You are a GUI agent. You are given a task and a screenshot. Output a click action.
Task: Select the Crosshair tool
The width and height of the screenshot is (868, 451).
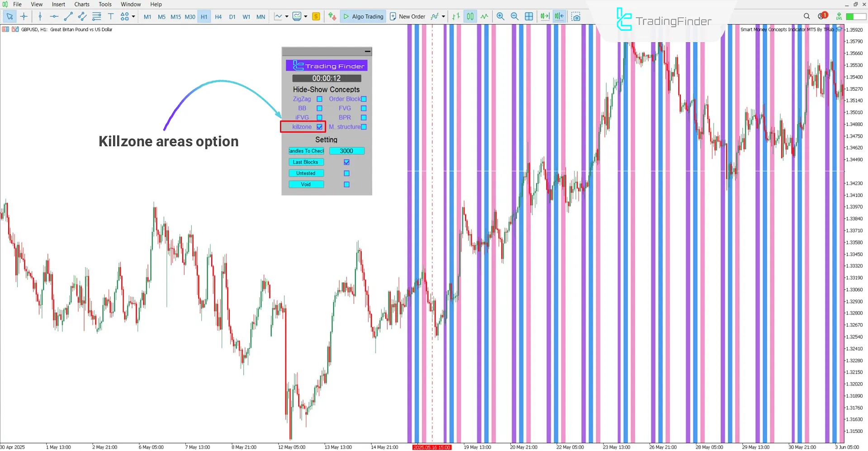pyautogui.click(x=24, y=16)
